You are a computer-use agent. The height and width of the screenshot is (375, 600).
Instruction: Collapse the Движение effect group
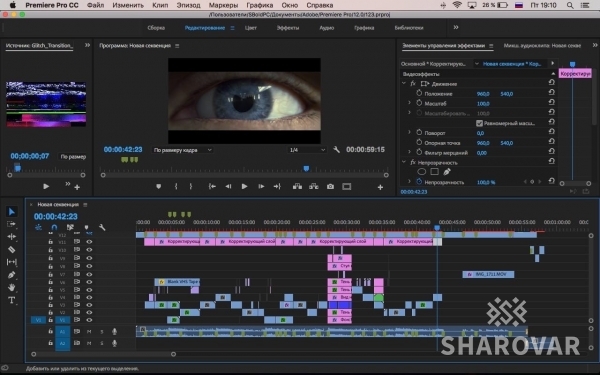(x=404, y=83)
